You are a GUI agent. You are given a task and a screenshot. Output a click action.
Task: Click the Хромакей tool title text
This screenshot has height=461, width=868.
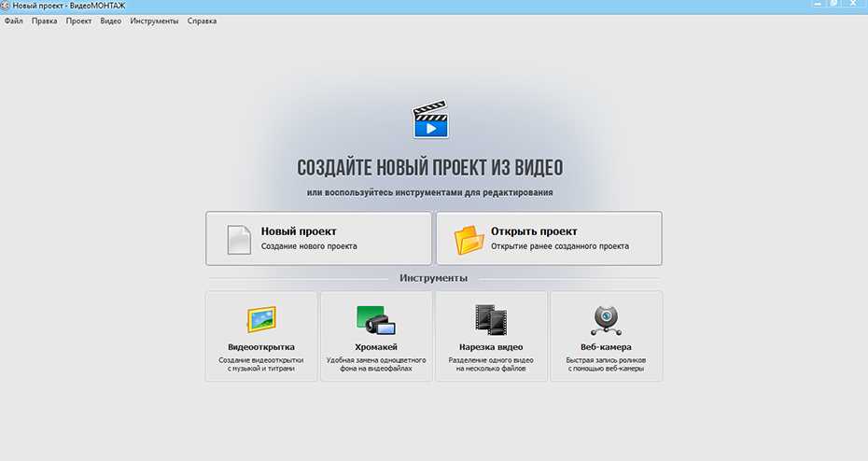376,347
